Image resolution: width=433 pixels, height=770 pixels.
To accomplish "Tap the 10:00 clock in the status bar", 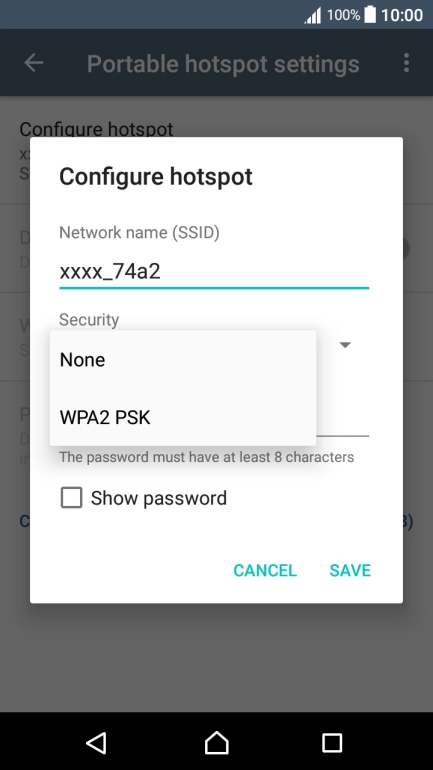I will pyautogui.click(x=402, y=15).
